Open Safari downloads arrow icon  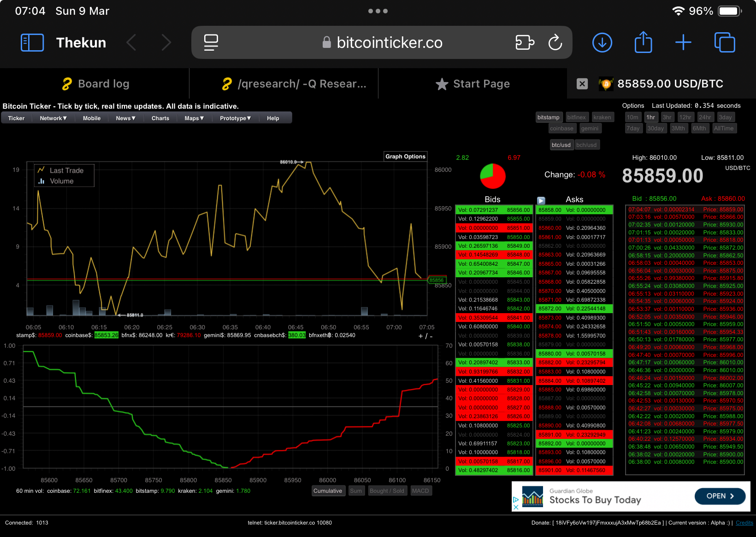tap(602, 42)
